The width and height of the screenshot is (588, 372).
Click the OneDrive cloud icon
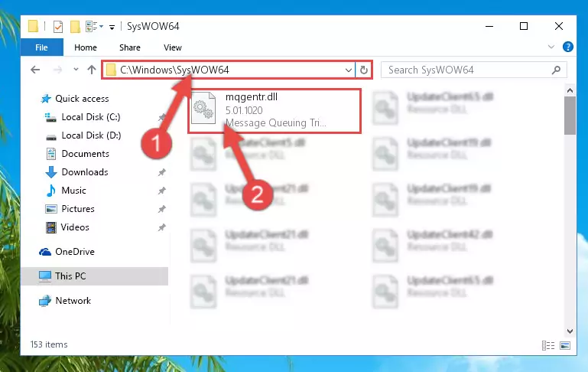pos(45,252)
